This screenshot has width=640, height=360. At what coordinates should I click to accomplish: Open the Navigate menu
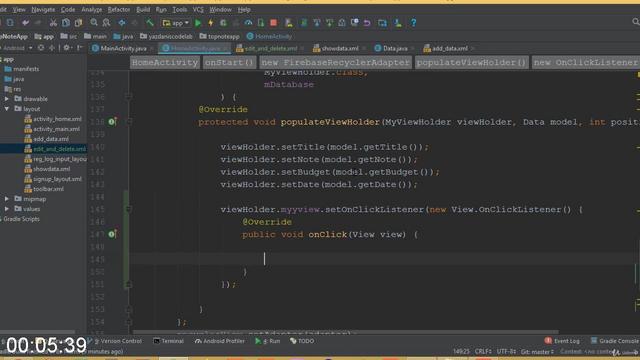(43, 9)
